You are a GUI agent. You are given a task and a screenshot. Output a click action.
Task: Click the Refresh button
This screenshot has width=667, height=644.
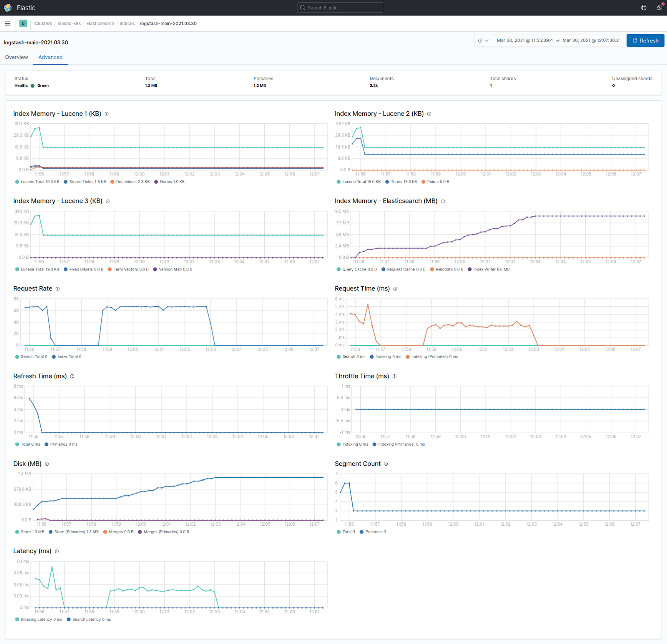[x=645, y=40]
